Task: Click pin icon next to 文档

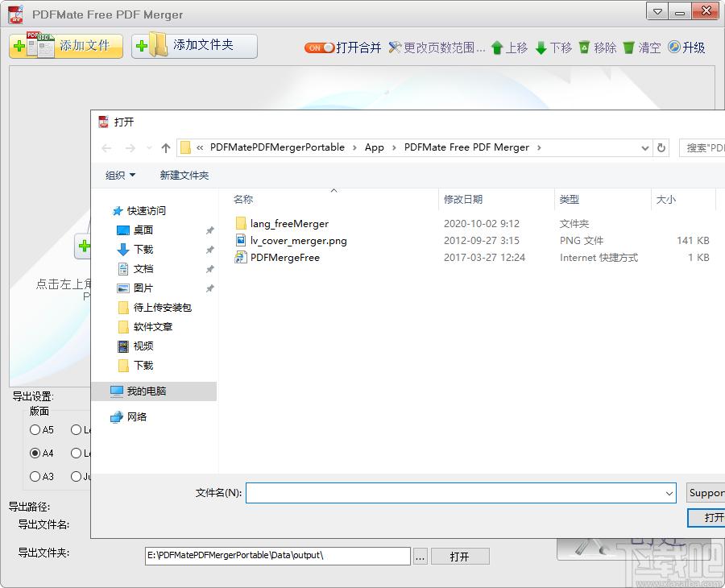Action: 210,269
